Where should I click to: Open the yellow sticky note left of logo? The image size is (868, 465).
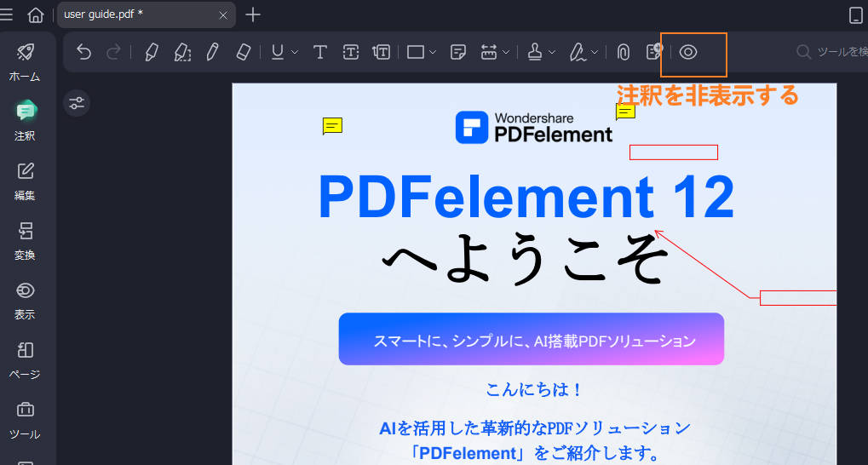pyautogui.click(x=332, y=126)
